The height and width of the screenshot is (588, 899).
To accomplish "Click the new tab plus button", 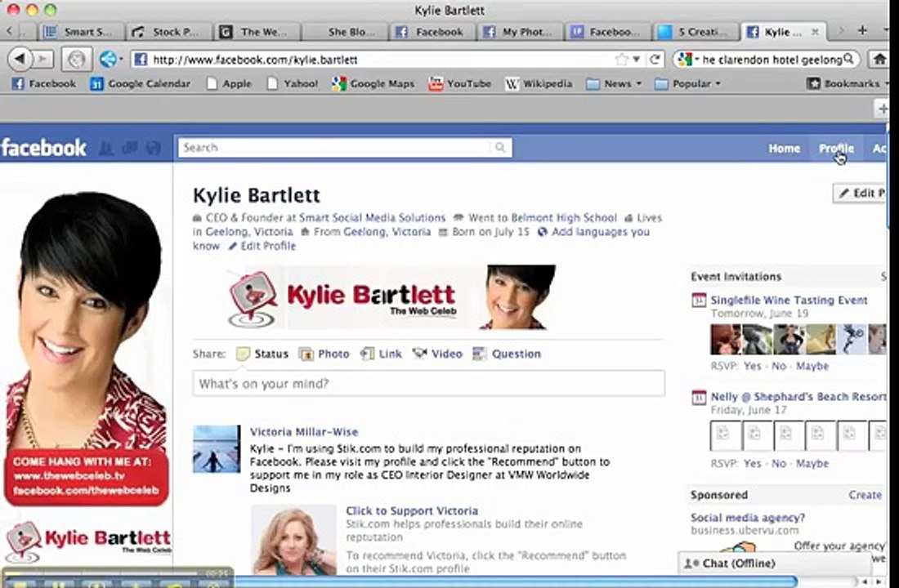I will [861, 31].
